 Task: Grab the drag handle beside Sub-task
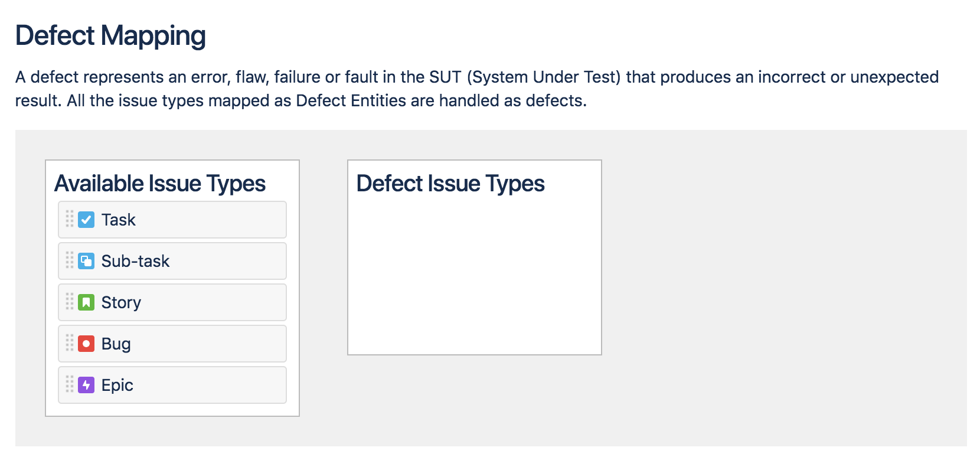tap(70, 260)
